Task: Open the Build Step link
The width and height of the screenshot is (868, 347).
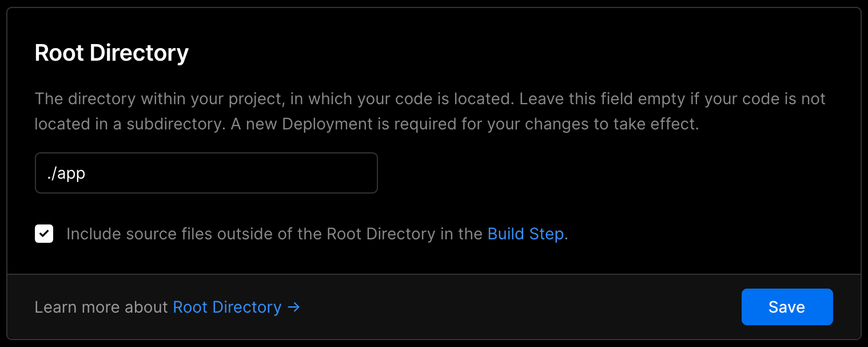Action: [x=525, y=234]
